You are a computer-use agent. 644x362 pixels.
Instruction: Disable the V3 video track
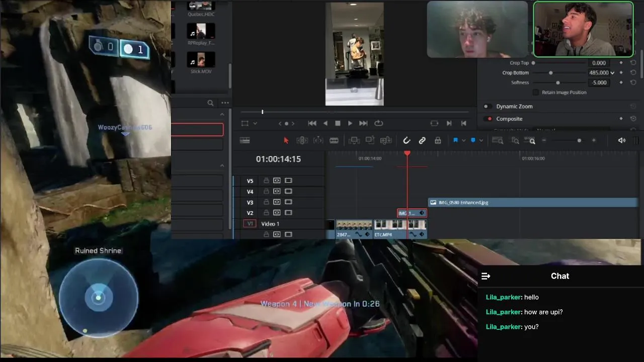288,202
